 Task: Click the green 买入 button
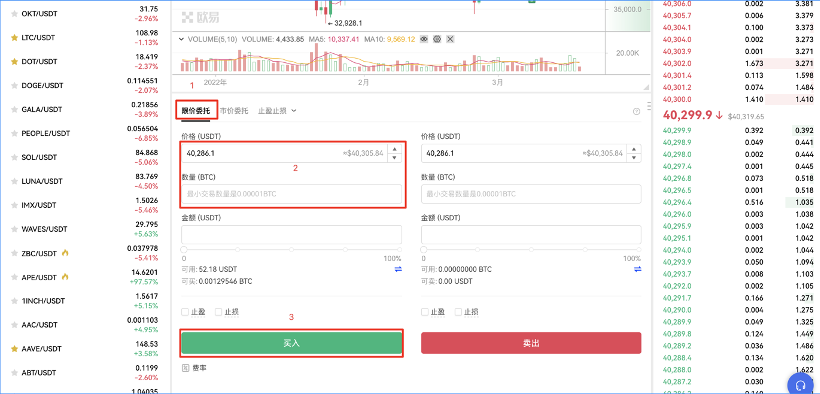click(x=292, y=343)
